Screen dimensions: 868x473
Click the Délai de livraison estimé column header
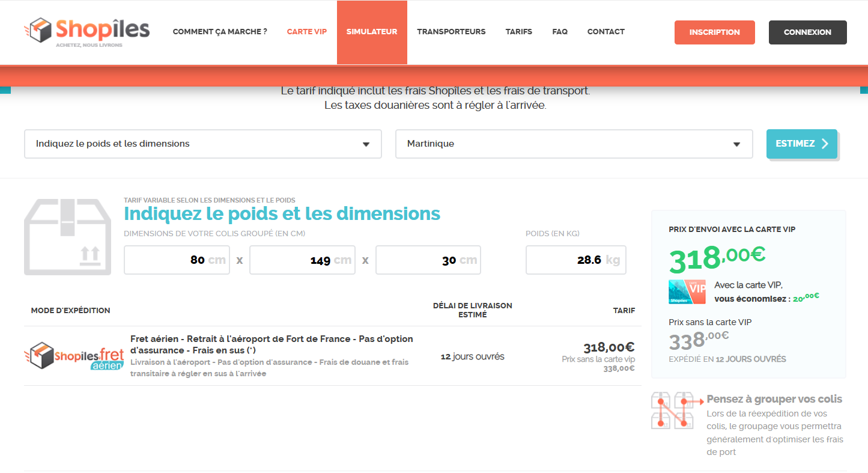point(472,310)
